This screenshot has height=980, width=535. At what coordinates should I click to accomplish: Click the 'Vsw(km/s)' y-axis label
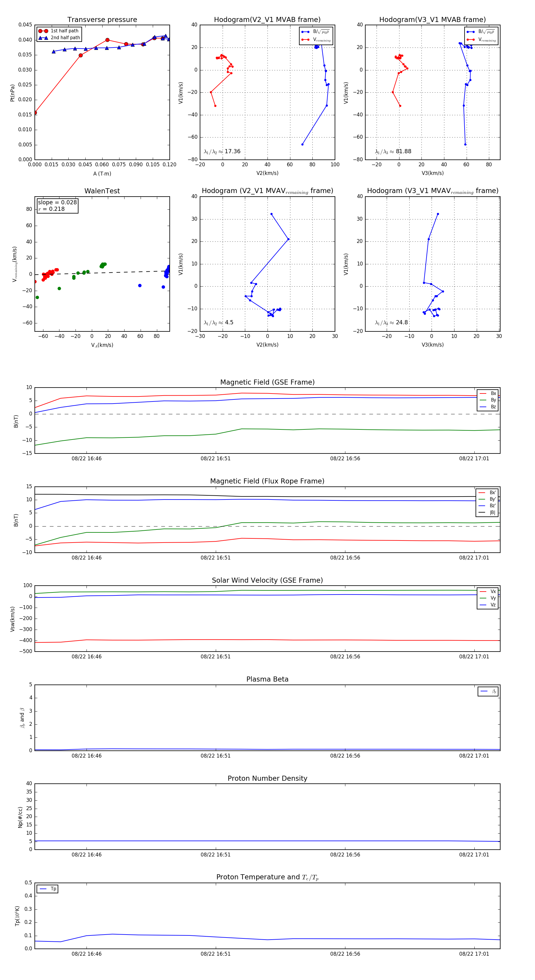[12, 619]
